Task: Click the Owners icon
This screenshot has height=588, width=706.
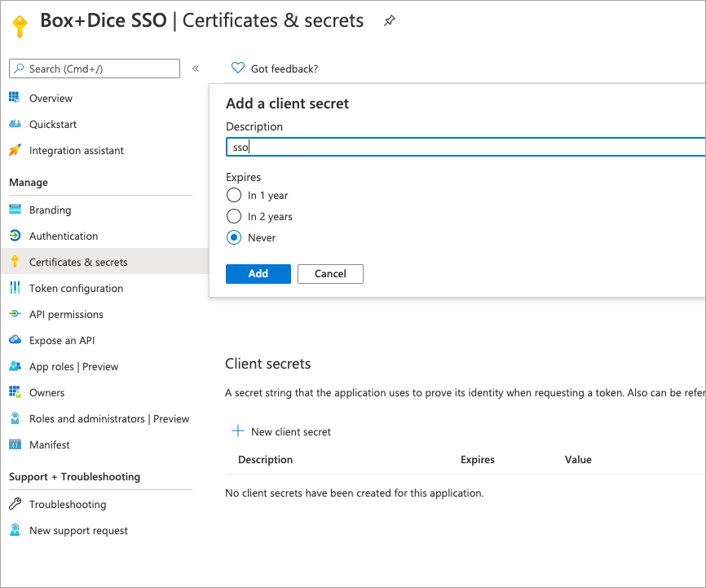Action: [15, 392]
